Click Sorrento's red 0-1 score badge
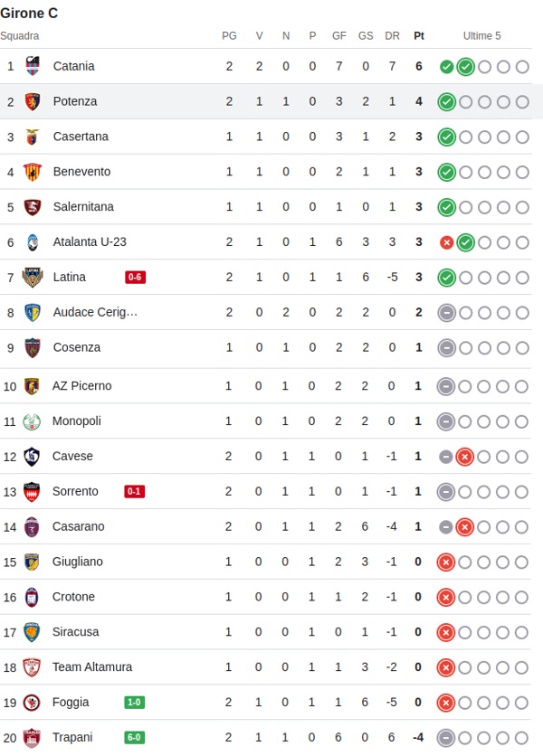The height and width of the screenshot is (756, 543). 134,492
